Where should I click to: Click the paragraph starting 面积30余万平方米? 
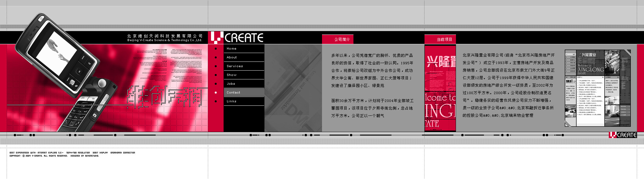tap(372, 108)
